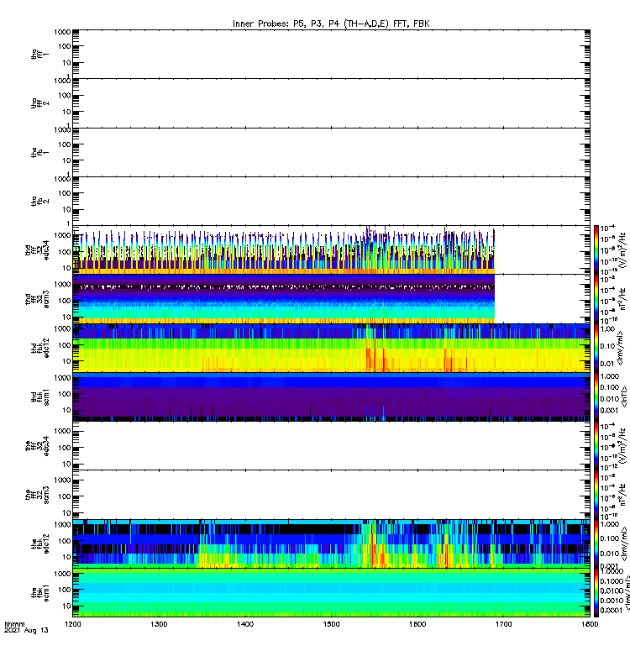The height and width of the screenshot is (672, 630).
Task: Click the "1200" time axis label
Action: pos(73,624)
